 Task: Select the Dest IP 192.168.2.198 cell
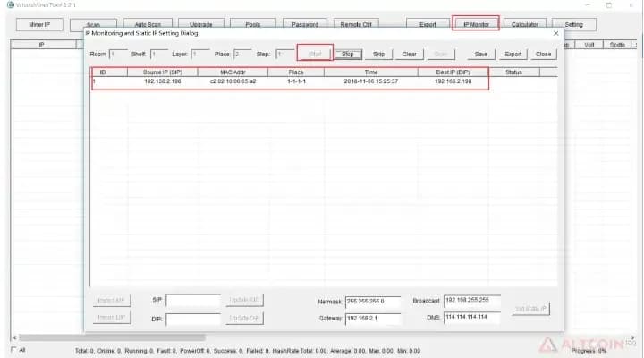coord(453,81)
